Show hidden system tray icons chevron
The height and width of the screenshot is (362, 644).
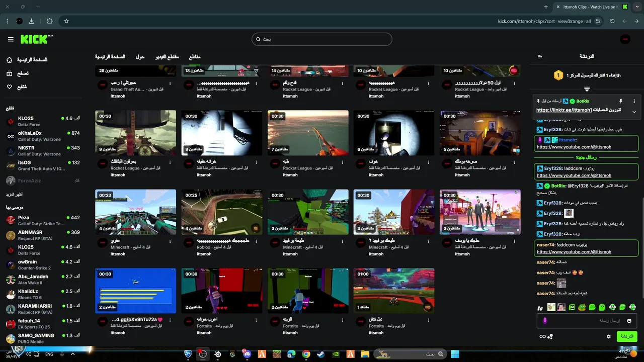(x=72, y=354)
